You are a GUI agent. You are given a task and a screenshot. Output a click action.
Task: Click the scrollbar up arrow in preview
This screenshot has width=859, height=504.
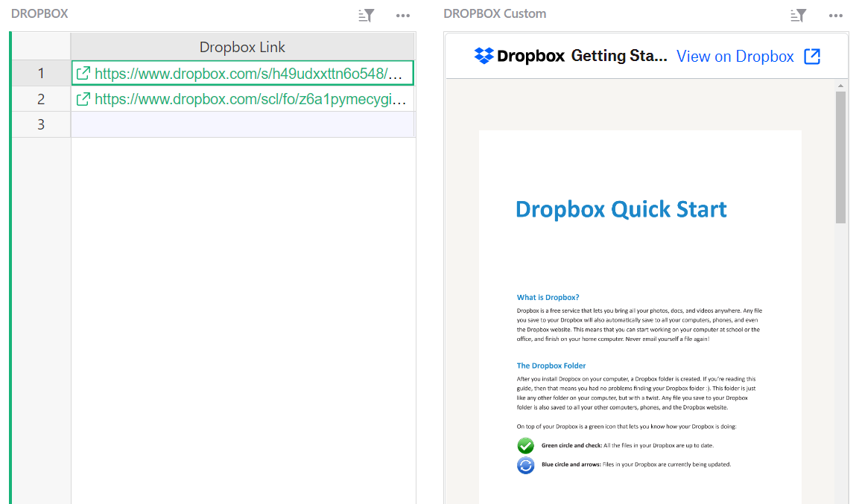[x=840, y=86]
